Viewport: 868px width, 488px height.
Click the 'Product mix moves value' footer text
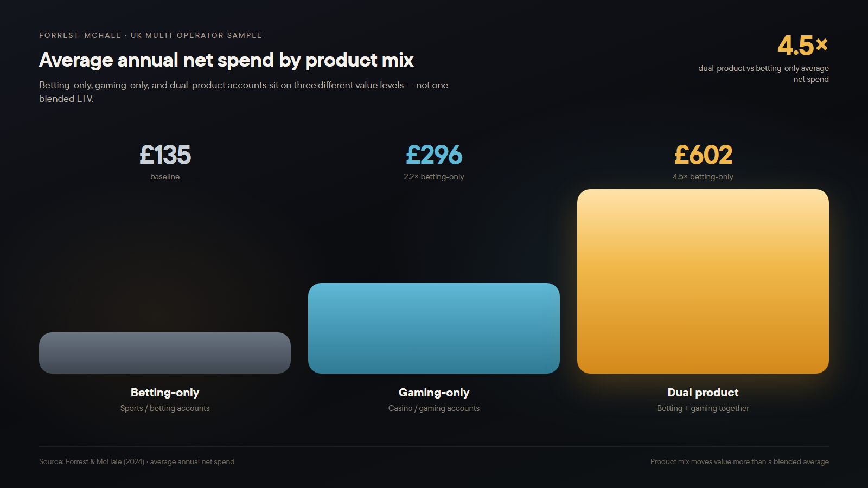click(x=739, y=462)
